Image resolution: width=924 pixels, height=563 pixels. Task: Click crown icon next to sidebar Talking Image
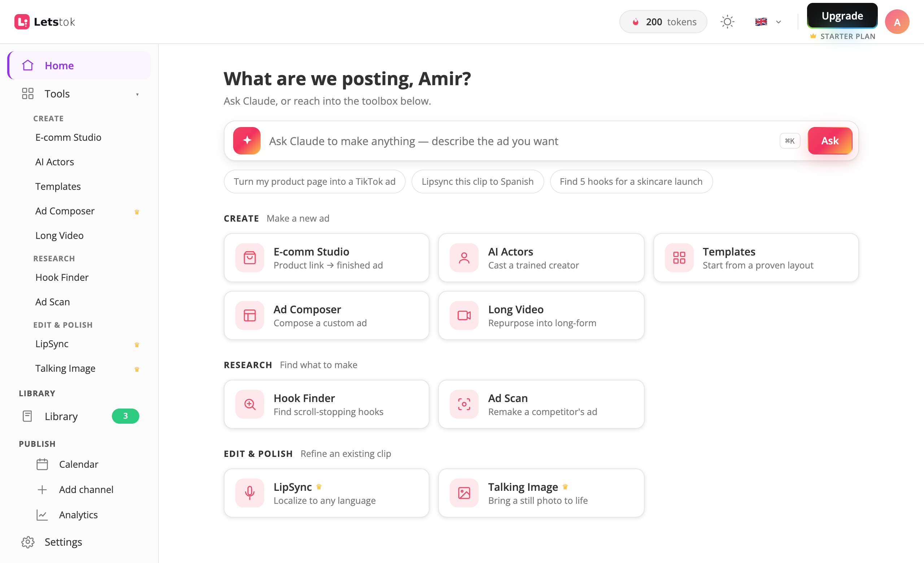(137, 369)
